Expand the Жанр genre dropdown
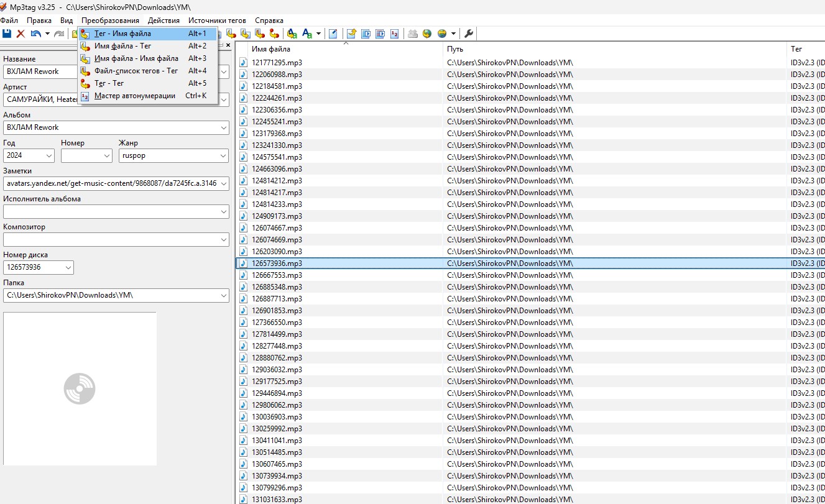Screen dimensions: 825x504 (x=224, y=155)
